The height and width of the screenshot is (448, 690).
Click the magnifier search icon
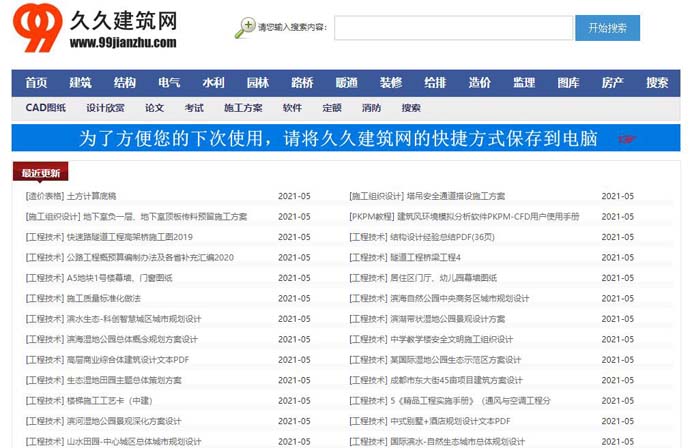pos(245,28)
